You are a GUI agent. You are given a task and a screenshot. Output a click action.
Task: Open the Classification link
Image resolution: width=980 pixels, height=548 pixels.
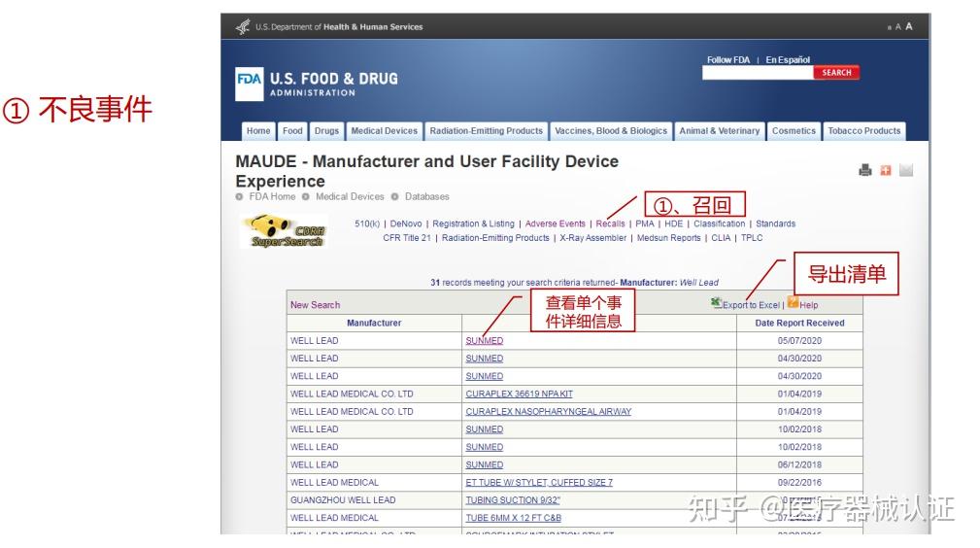720,223
